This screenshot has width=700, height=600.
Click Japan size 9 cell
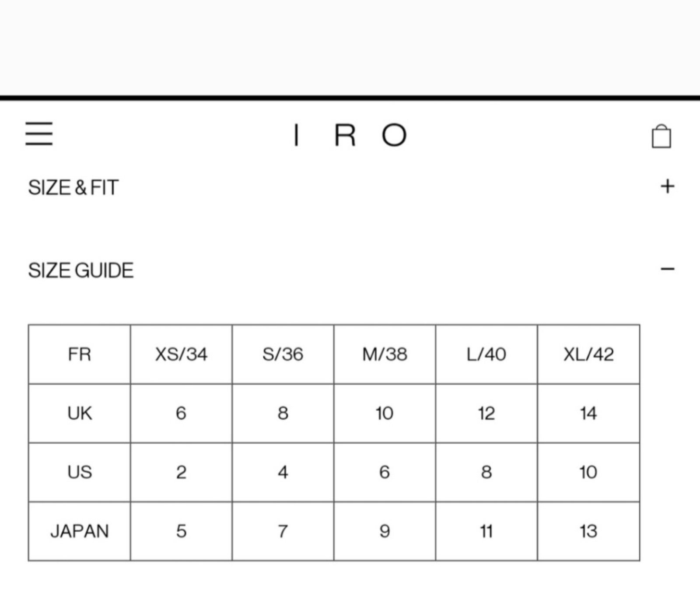385,531
